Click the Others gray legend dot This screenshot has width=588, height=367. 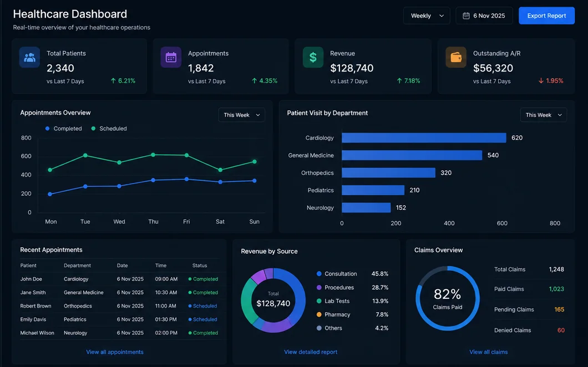click(x=319, y=328)
